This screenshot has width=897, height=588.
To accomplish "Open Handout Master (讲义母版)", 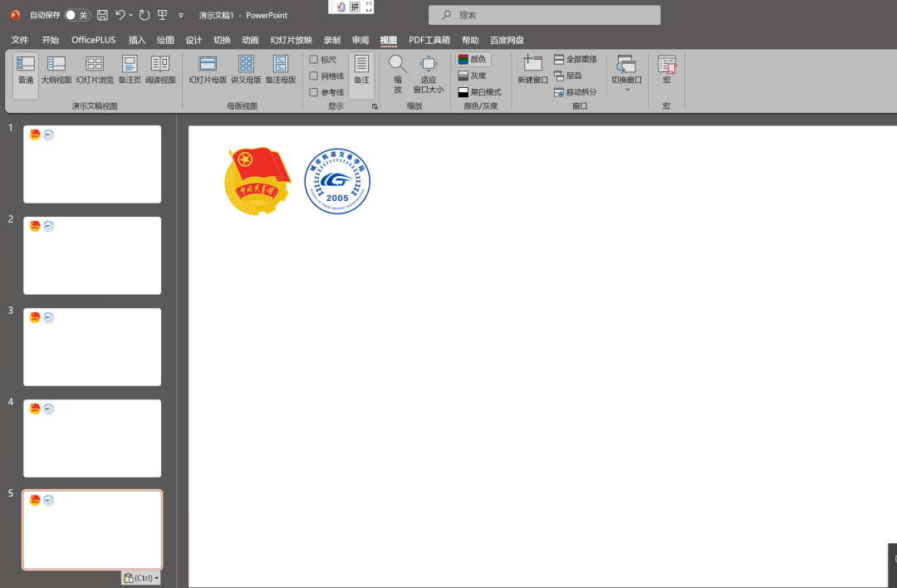I will point(246,70).
